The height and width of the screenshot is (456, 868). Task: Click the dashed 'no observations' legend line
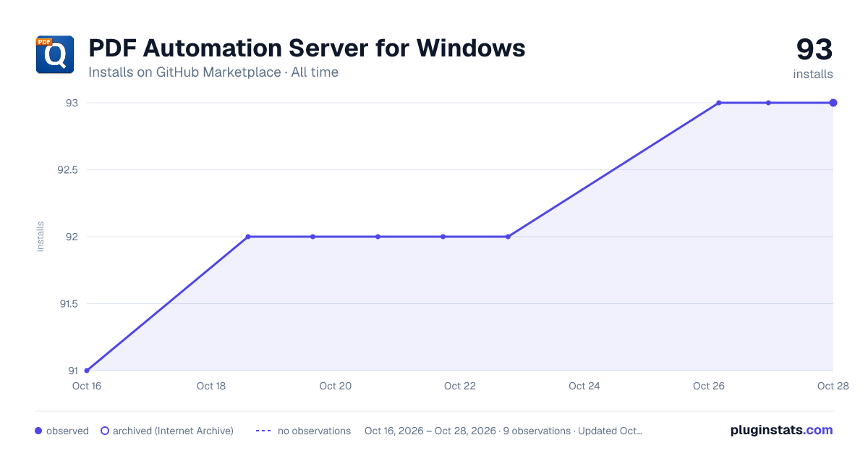pyautogui.click(x=263, y=431)
